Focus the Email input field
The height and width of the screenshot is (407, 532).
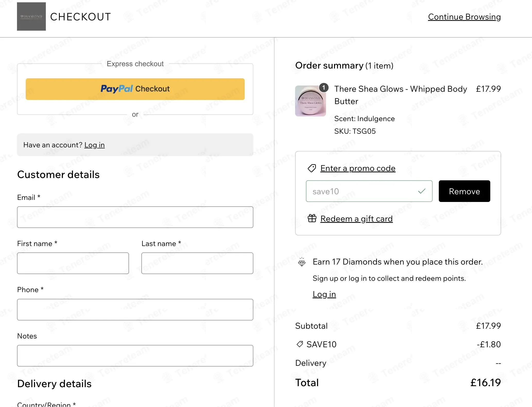pos(135,217)
